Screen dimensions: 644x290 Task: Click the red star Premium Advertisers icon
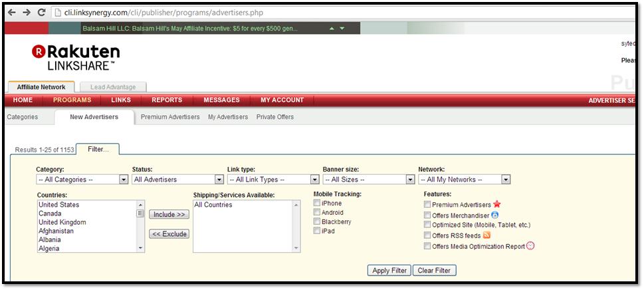point(496,205)
